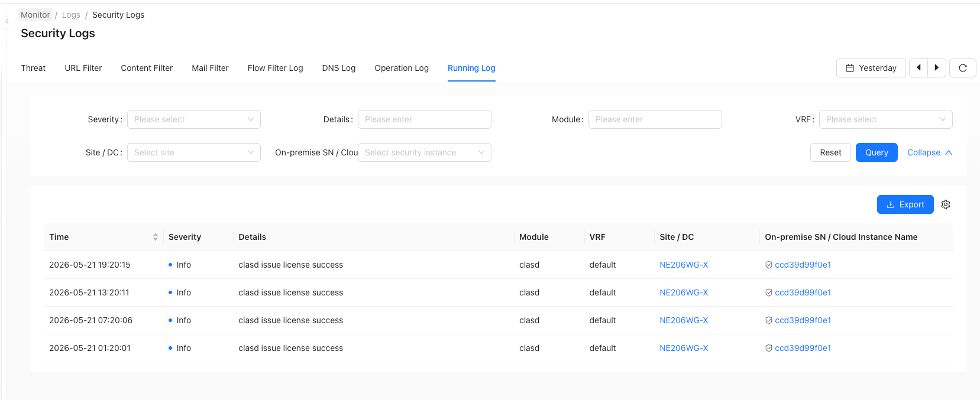
Task: Click the Reset button
Action: pos(830,152)
